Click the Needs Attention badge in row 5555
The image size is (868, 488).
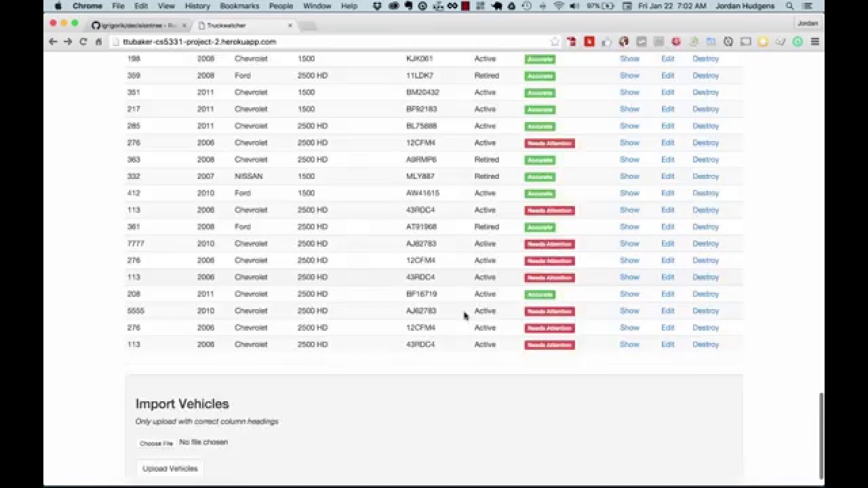coord(549,311)
